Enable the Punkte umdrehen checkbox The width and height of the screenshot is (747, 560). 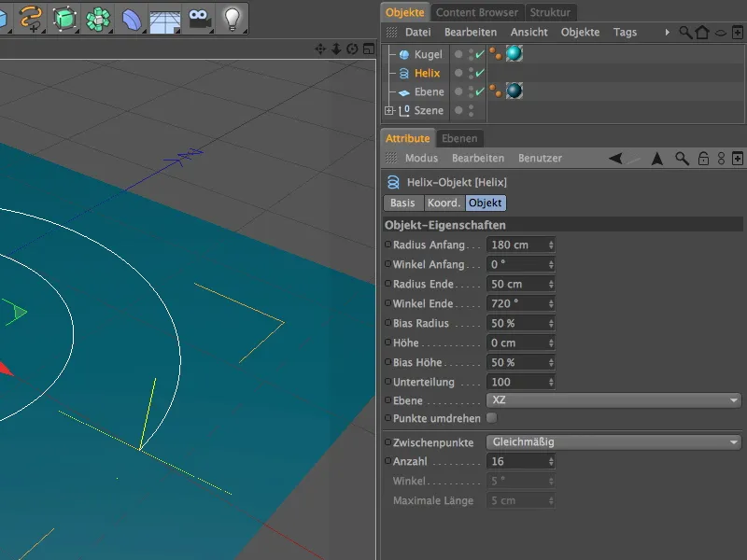click(492, 417)
